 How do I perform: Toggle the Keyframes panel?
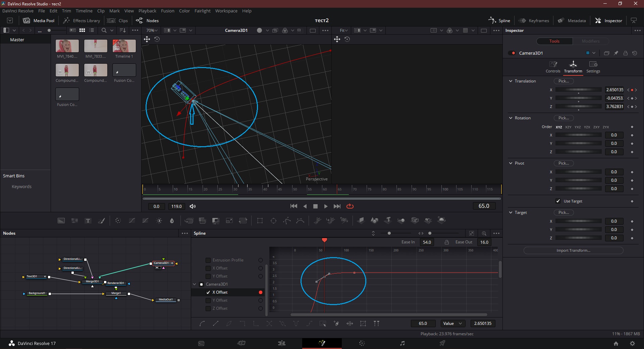coord(534,20)
